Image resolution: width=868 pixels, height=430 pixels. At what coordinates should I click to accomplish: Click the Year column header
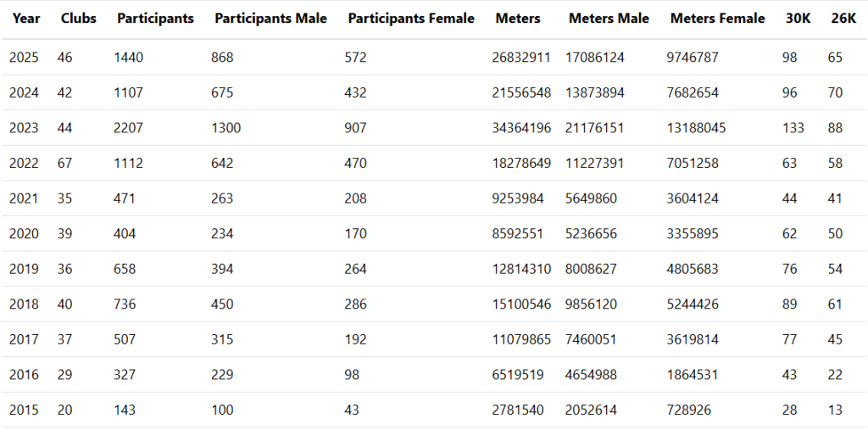(26, 19)
